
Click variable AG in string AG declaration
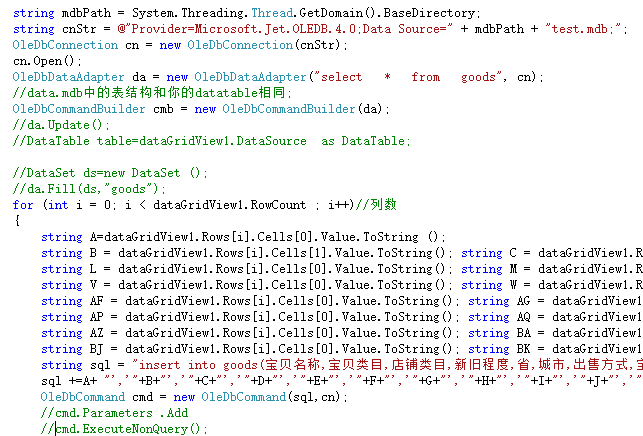point(524,301)
